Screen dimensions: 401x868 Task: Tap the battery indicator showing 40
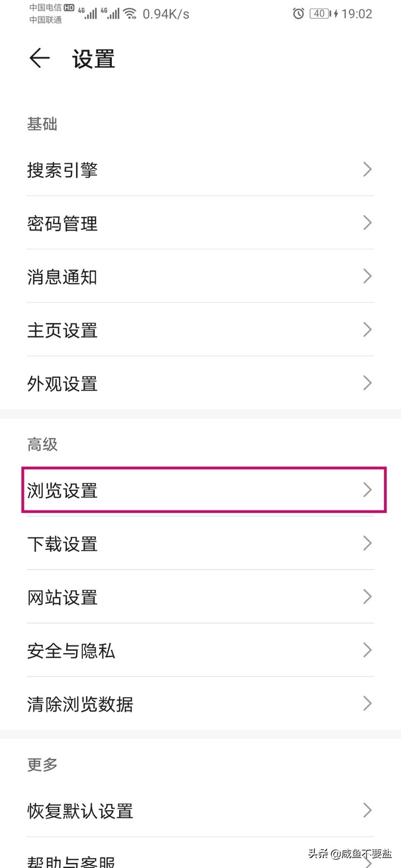coord(319,13)
